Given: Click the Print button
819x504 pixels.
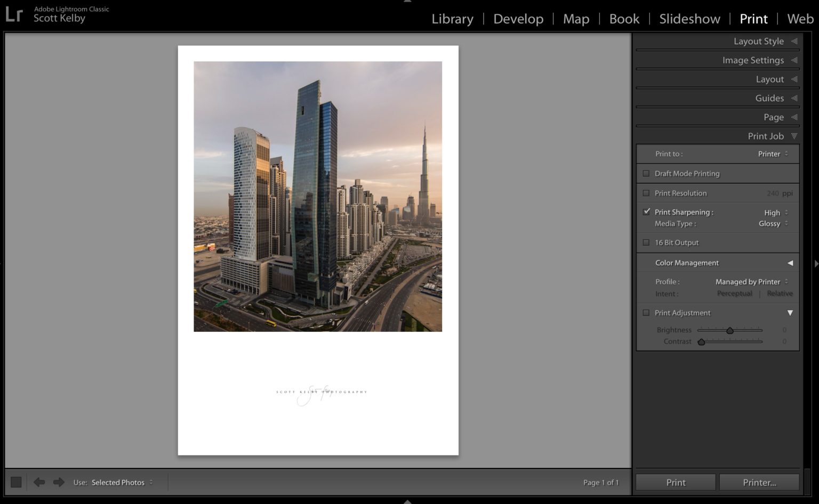Looking at the screenshot, I should tap(675, 482).
